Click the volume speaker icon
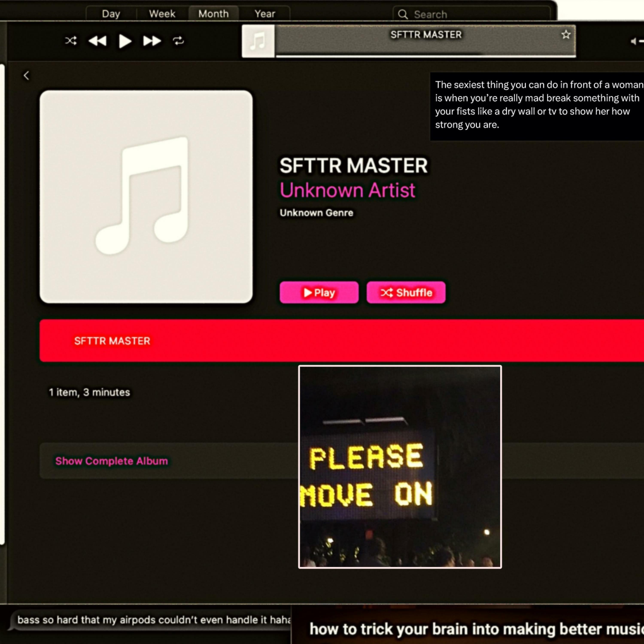 click(x=633, y=41)
